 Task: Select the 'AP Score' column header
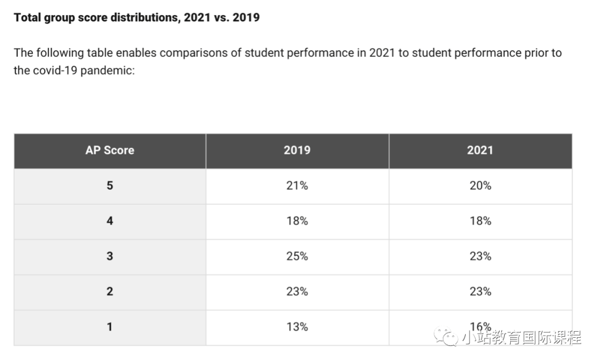click(x=110, y=150)
